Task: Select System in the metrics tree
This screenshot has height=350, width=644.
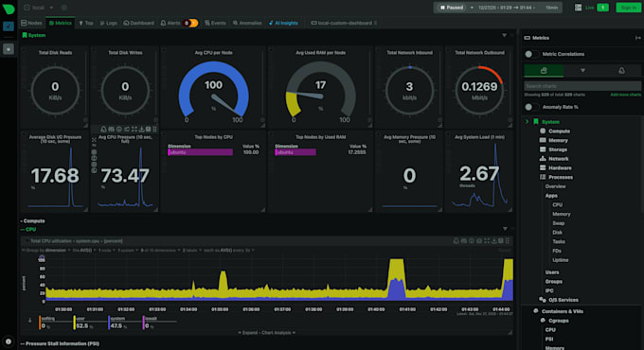Action: 550,122
